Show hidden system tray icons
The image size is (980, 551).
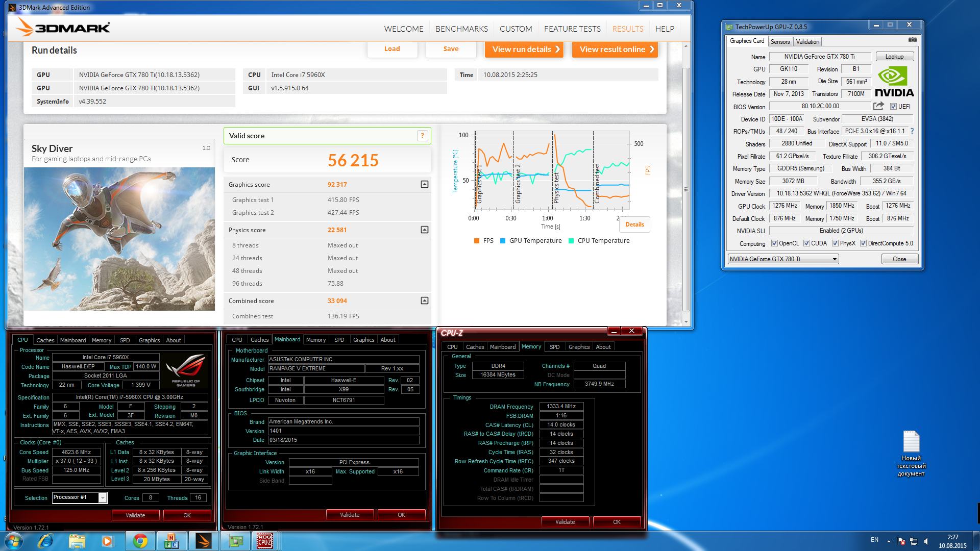click(x=889, y=541)
